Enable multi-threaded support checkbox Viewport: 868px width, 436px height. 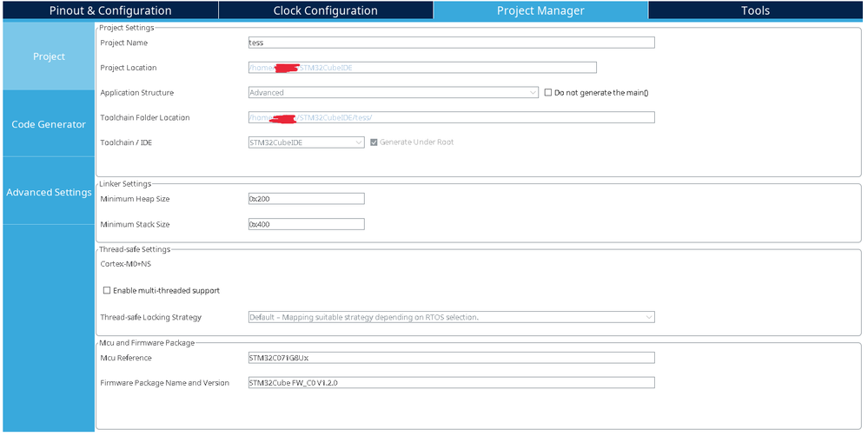(x=107, y=290)
